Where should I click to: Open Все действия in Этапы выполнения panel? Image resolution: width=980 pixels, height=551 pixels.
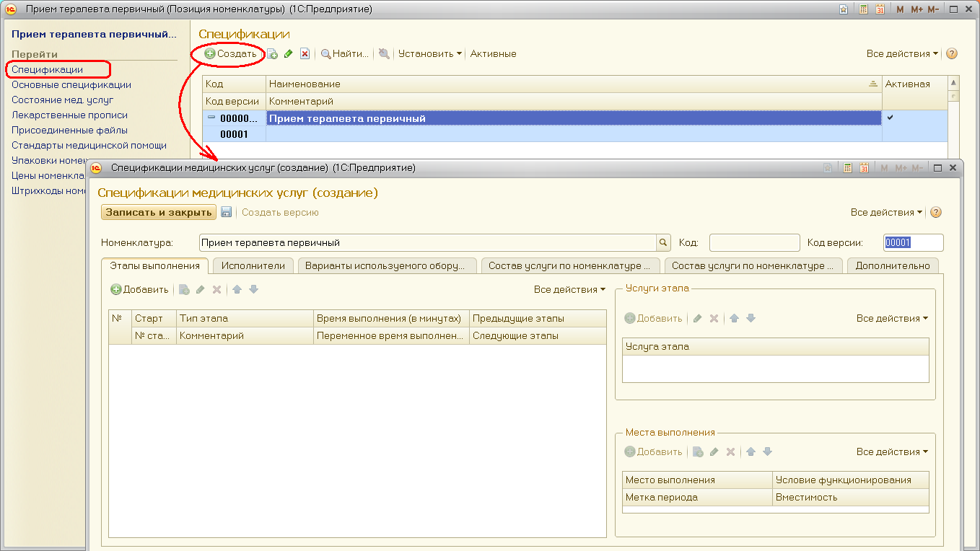(x=570, y=289)
